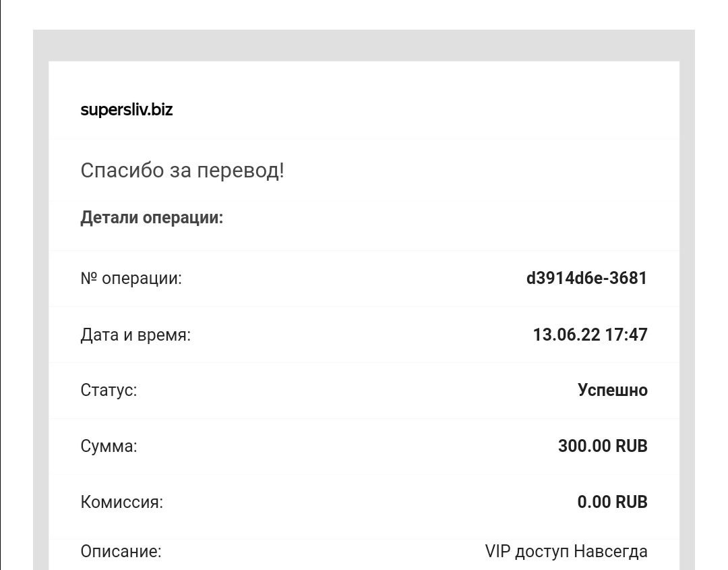728x570 pixels.
Task: Select the 'Успешно' status value
Action: 613,390
